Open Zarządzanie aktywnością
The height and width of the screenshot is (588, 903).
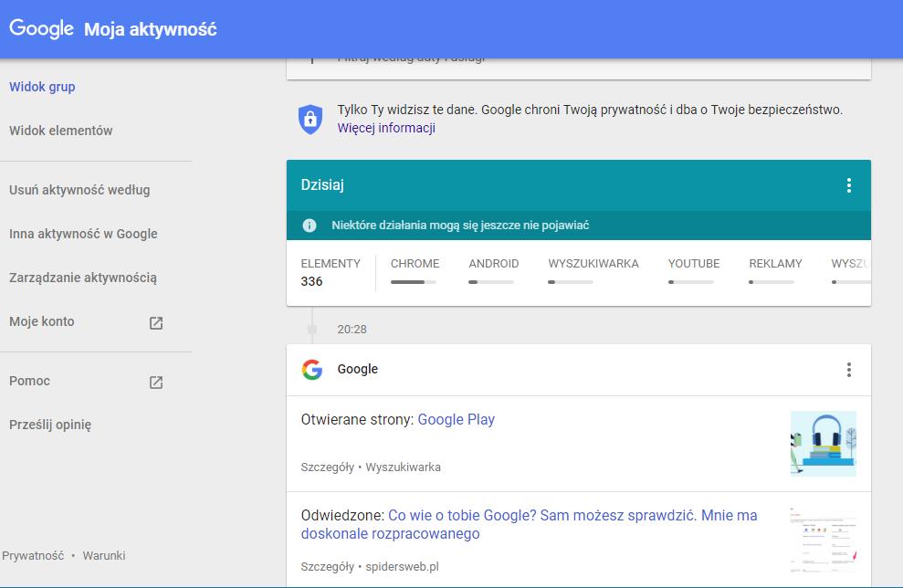pyautogui.click(x=83, y=278)
